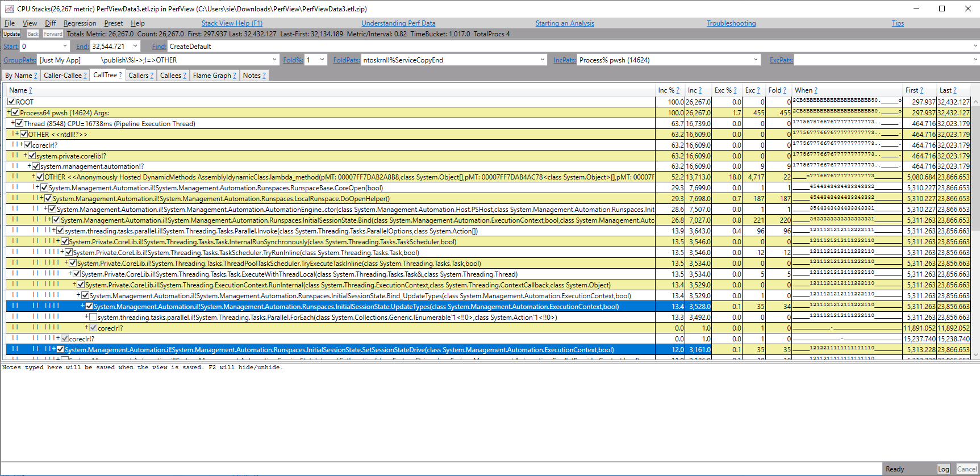980x476 pixels.
Task: Click the Back button
Action: pyautogui.click(x=33, y=34)
